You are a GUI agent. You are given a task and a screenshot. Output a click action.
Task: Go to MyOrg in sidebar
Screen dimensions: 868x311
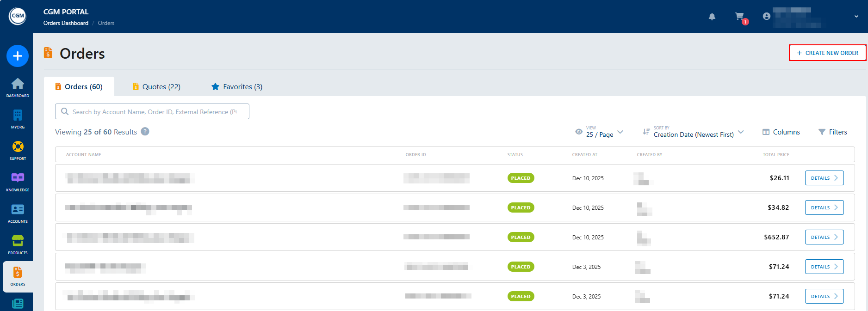pyautogui.click(x=18, y=118)
